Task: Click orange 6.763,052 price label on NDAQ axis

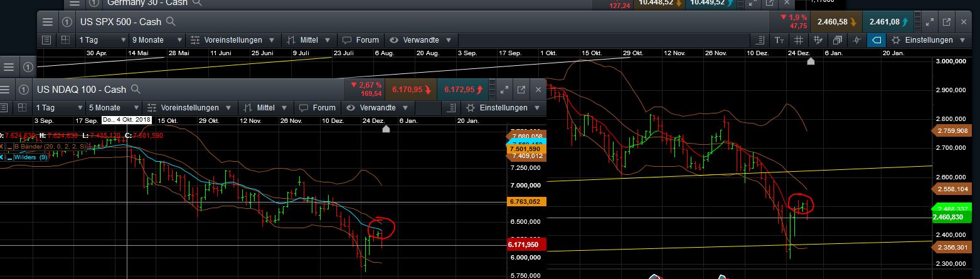Action: pyautogui.click(x=527, y=202)
